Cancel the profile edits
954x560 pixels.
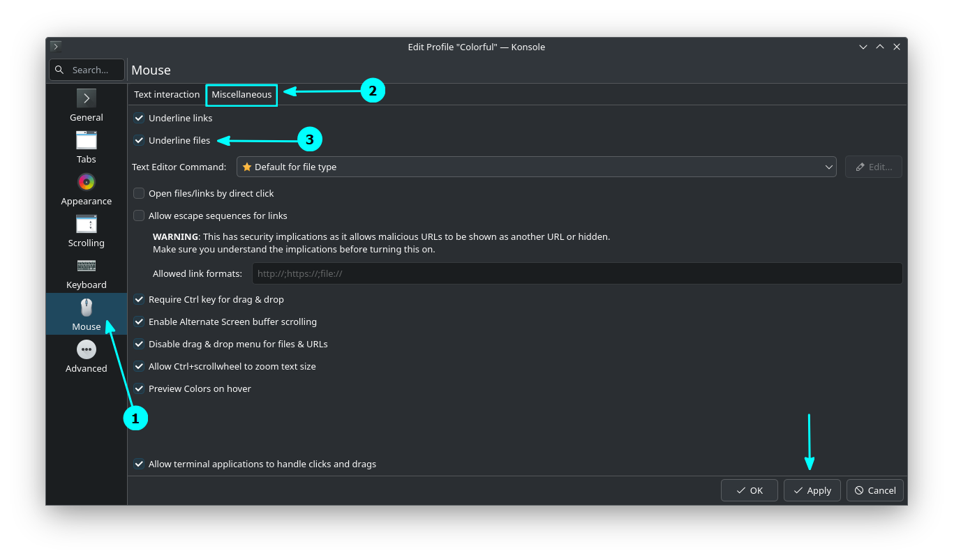pos(874,490)
